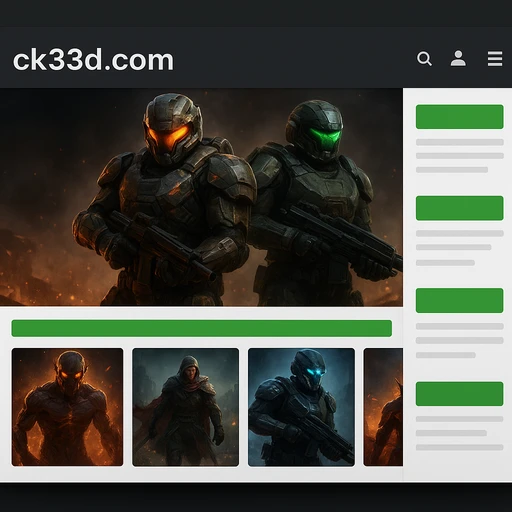512x512 pixels.
Task: Open the hero image of two armored soldiers
Action: (201, 197)
